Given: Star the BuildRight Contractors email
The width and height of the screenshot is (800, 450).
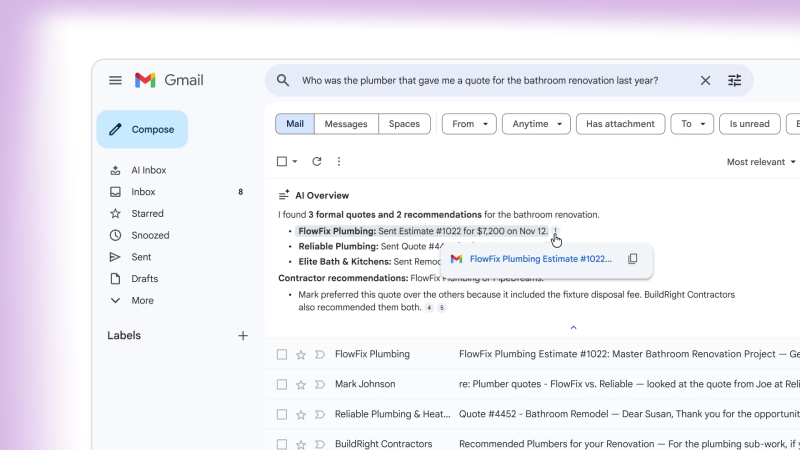Looking at the screenshot, I should pos(301,444).
